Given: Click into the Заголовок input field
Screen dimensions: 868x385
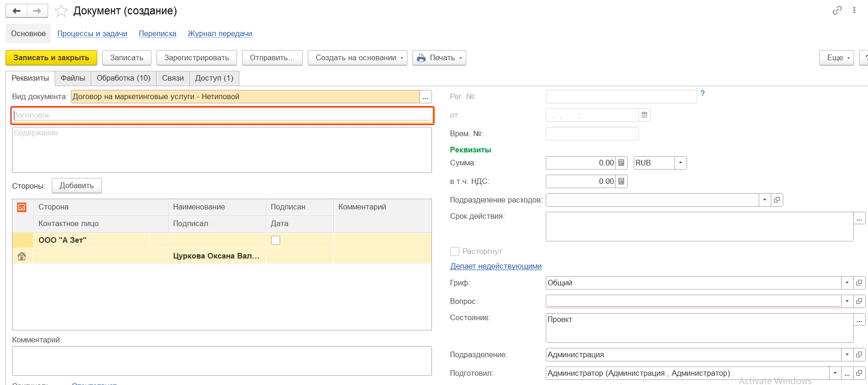Looking at the screenshot, I should point(222,115).
